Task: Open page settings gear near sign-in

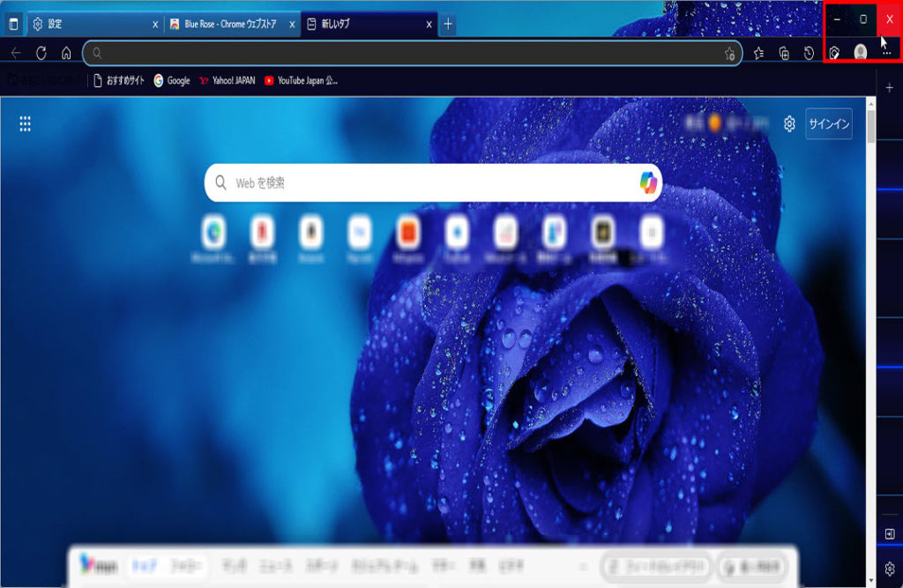Action: [789, 124]
